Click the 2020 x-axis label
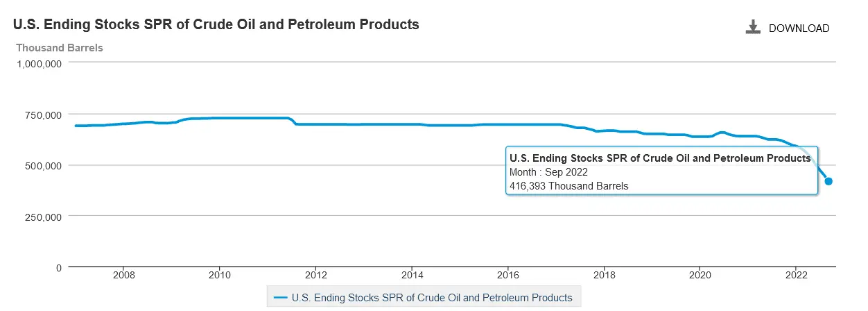868x311 pixels. [x=700, y=274]
